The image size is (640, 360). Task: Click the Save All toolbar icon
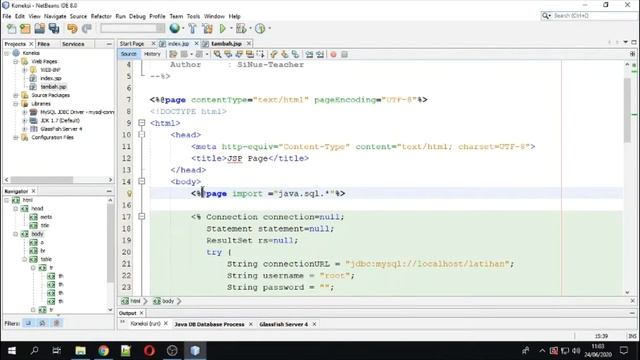coord(54,29)
